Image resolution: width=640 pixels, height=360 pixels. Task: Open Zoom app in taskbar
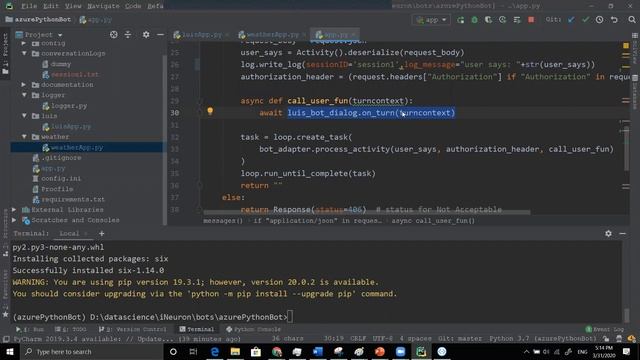(400, 351)
